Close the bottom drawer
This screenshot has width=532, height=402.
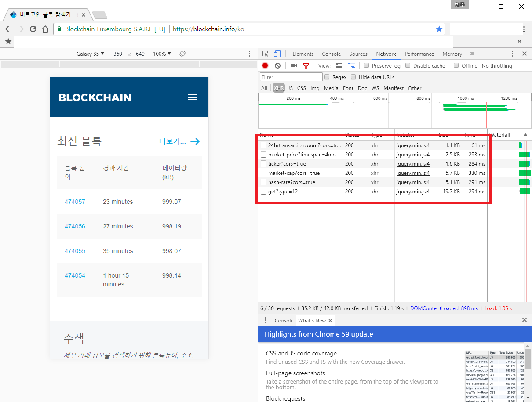(524, 320)
